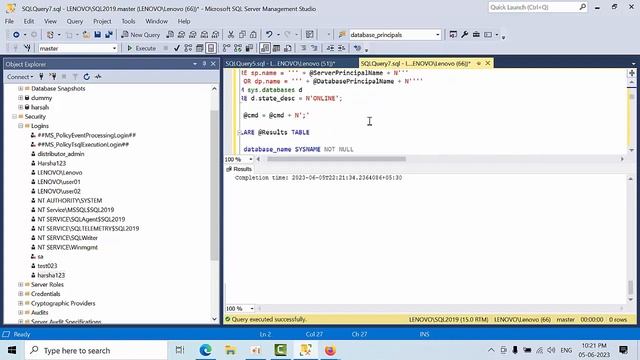Click the Windows Start button
Image resolution: width=640 pixels, height=360 pixels.
(12, 350)
